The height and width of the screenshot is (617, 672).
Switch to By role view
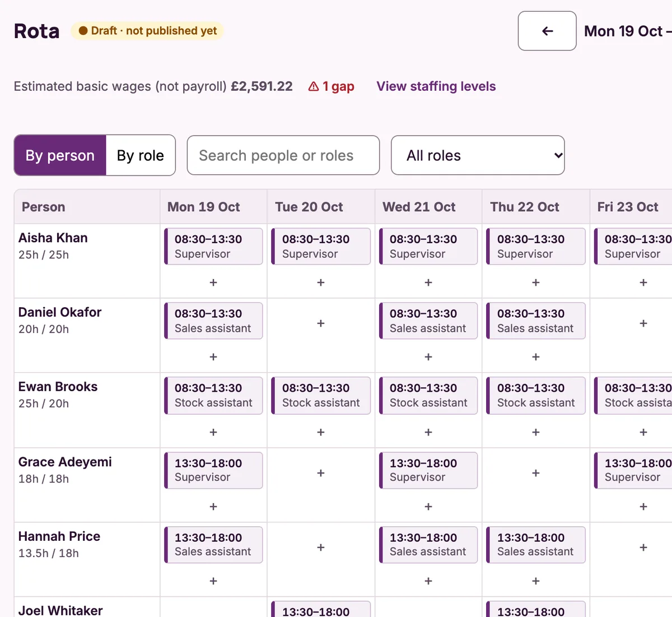(x=141, y=155)
